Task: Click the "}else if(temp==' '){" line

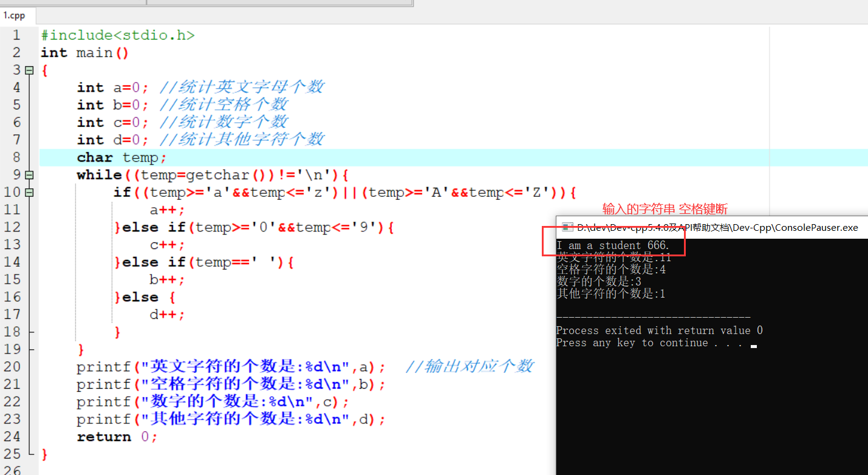Action: point(204,262)
